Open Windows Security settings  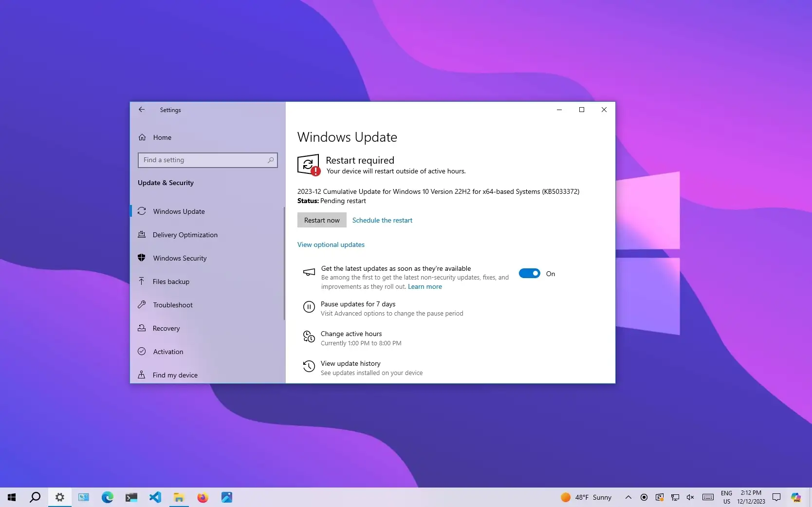click(x=180, y=258)
